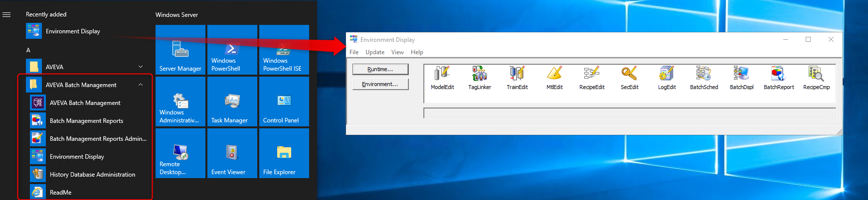Screen dimensions: 868x200
Task: Open the Server Manager tile
Action: tap(180, 50)
